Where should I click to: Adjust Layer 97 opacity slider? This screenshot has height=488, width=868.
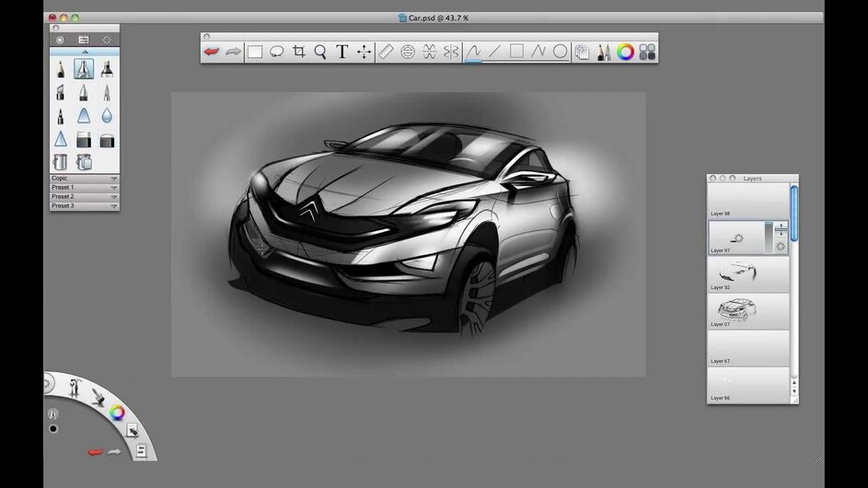pos(769,238)
